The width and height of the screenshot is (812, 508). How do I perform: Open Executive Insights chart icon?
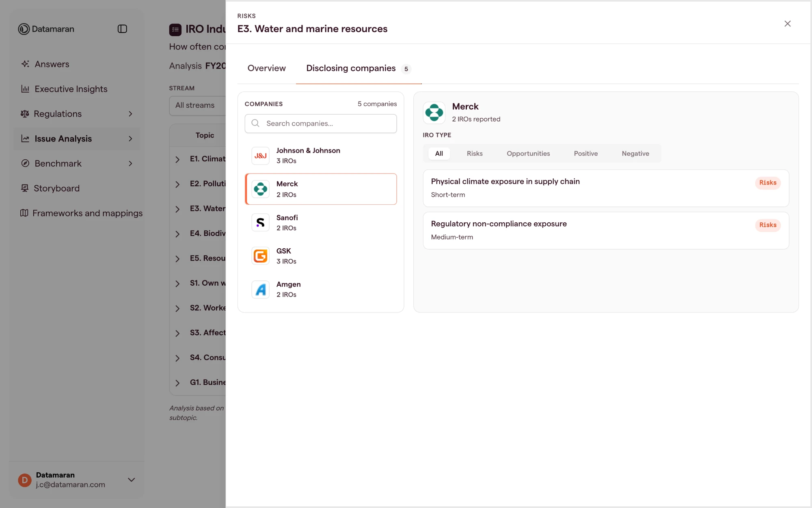point(25,89)
